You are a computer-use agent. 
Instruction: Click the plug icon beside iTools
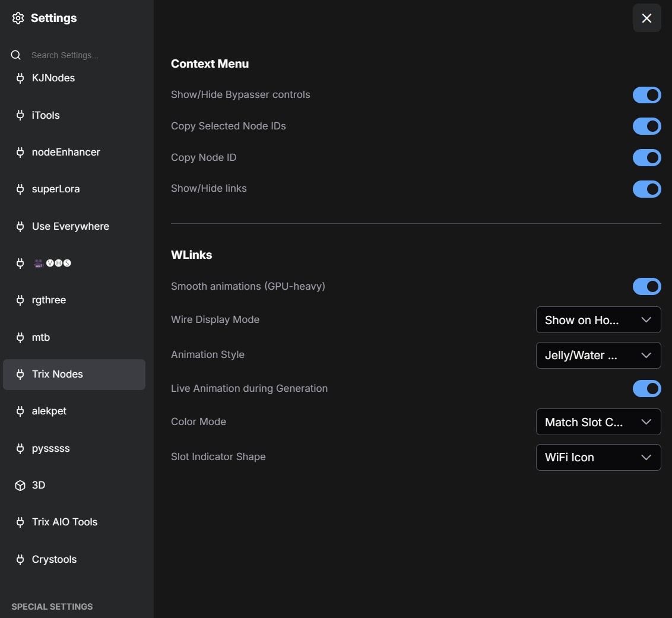pyautogui.click(x=20, y=115)
